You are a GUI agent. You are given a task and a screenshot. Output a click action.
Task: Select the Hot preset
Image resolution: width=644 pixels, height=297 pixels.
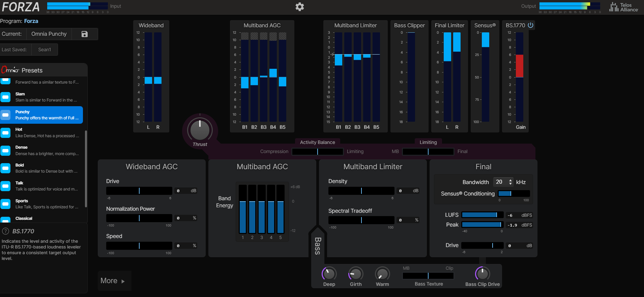click(41, 133)
